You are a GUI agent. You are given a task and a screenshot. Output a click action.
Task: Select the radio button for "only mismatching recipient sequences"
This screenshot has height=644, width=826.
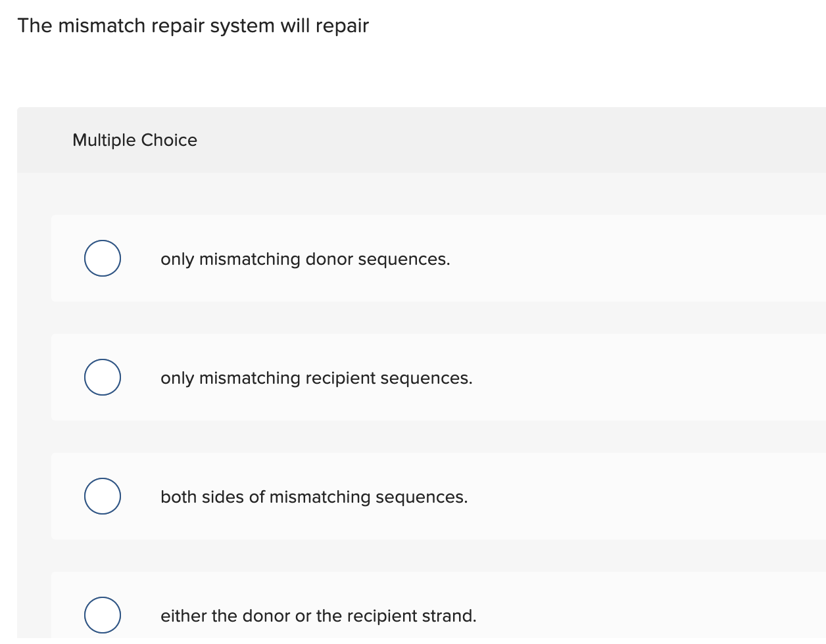102,377
